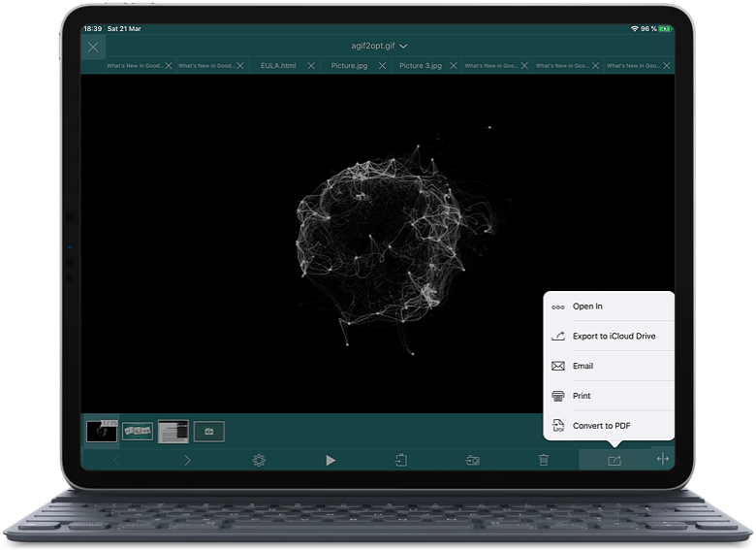
Task: Choose Convert to PDF option
Action: click(x=609, y=426)
